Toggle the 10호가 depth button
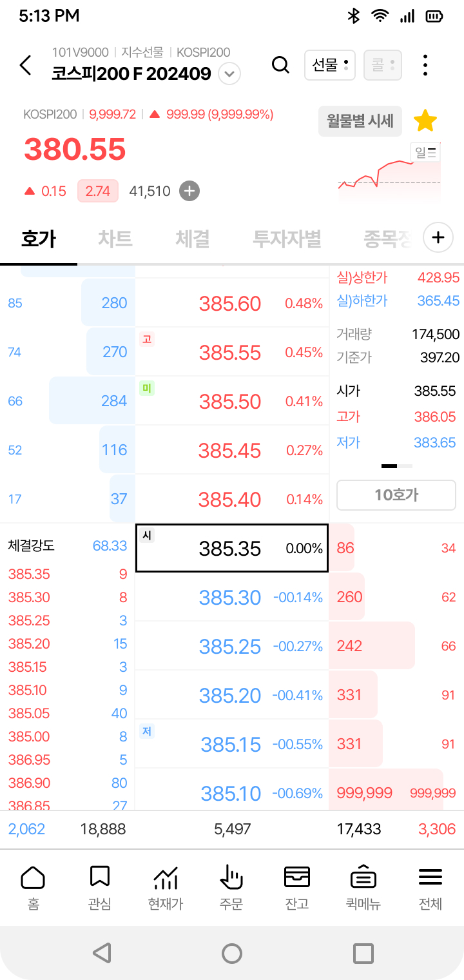This screenshot has width=464, height=980. (x=396, y=495)
